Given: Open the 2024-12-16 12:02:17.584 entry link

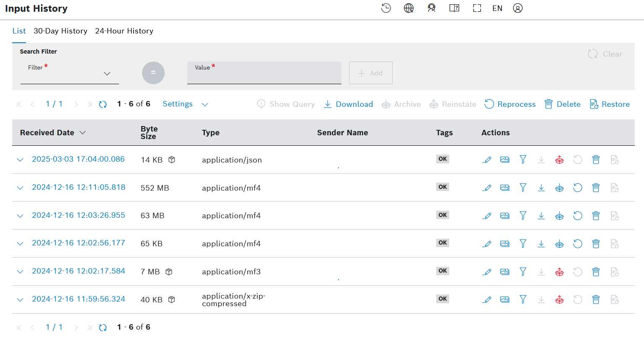Looking at the screenshot, I should pos(78,271).
